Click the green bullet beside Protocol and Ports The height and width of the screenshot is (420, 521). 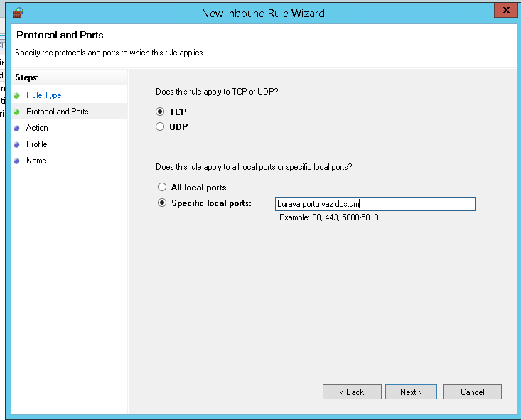click(x=16, y=112)
